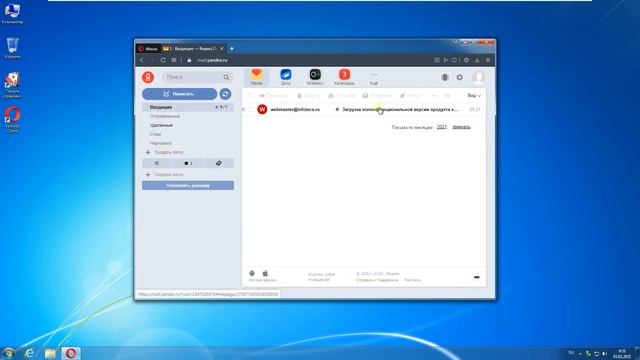Toggle the blue unread dot on message
This screenshot has height=360, width=640.
[337, 109]
